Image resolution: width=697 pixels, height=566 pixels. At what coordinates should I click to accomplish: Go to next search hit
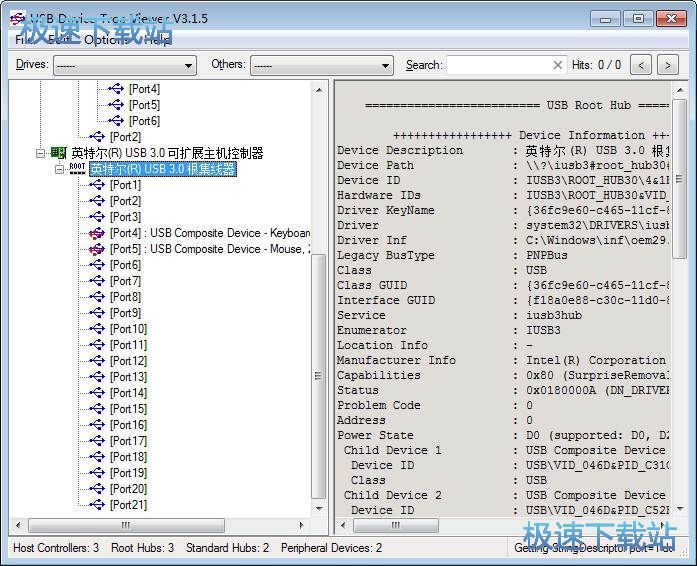point(669,65)
